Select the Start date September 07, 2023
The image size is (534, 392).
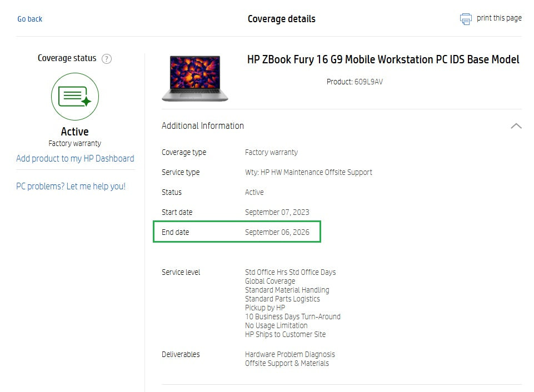pos(277,212)
